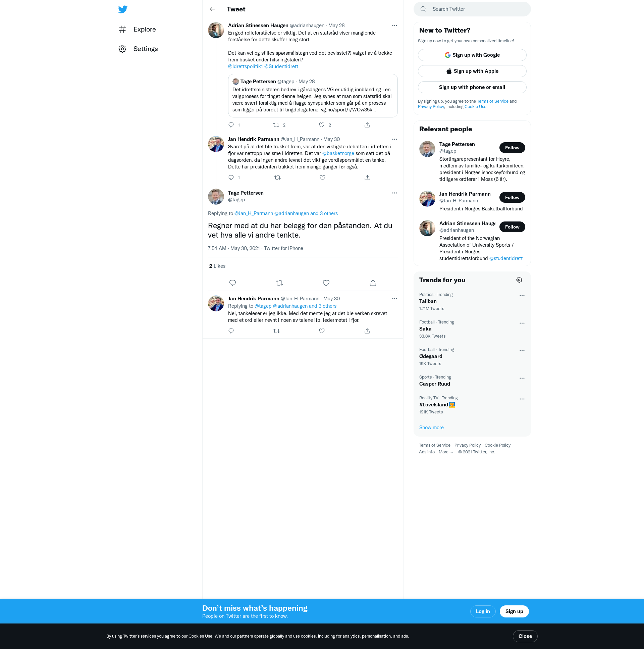Screen dimensions: 644x649
Task: Reply to the tweet starting 'Svaret på at det'
Action: pyautogui.click(x=231, y=178)
